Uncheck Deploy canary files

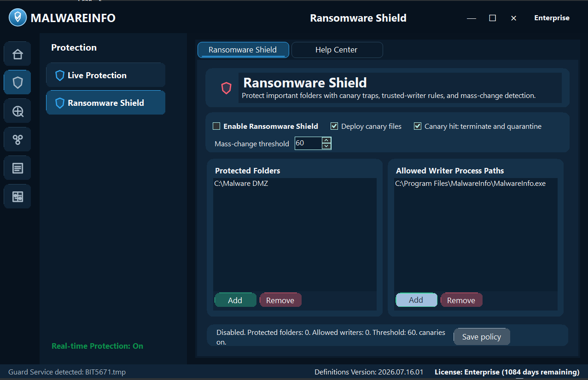coord(334,126)
